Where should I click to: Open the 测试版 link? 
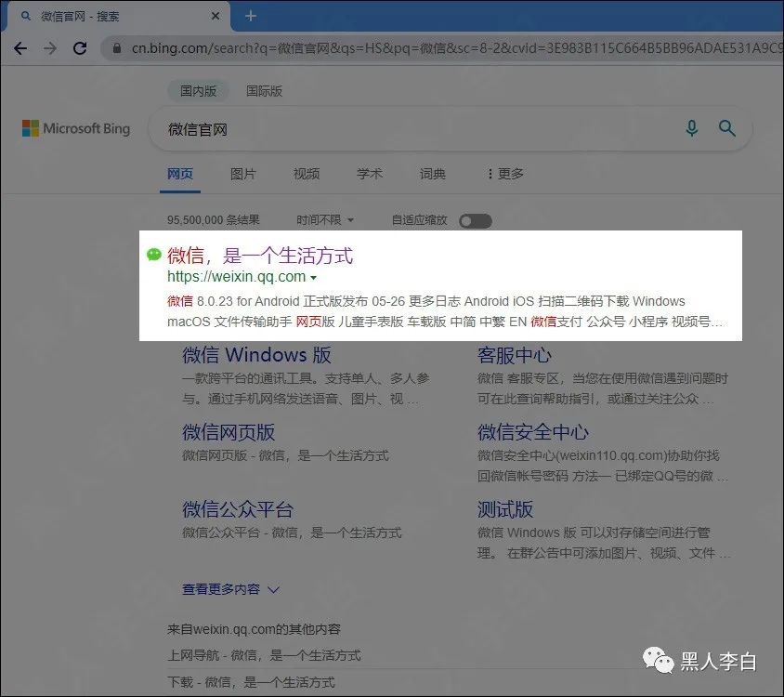pos(505,509)
